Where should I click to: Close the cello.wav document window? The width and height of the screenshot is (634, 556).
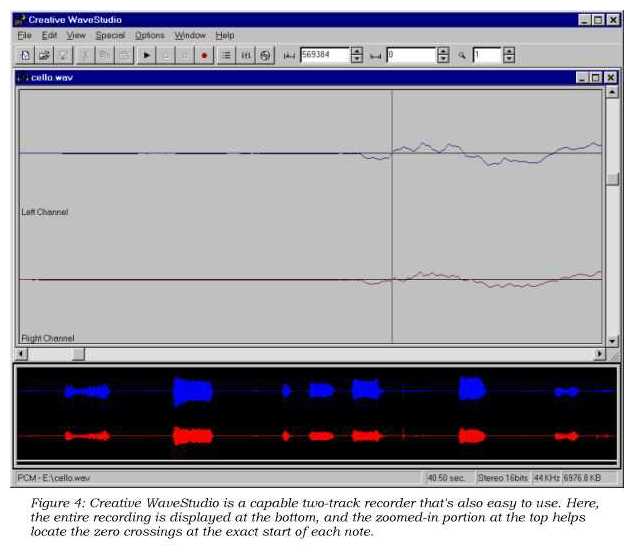pos(611,78)
